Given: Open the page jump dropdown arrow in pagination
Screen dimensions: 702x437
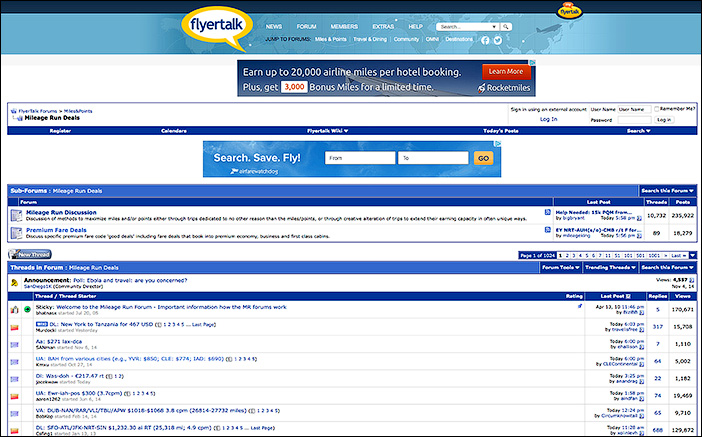Looking at the screenshot, I should tap(693, 255).
